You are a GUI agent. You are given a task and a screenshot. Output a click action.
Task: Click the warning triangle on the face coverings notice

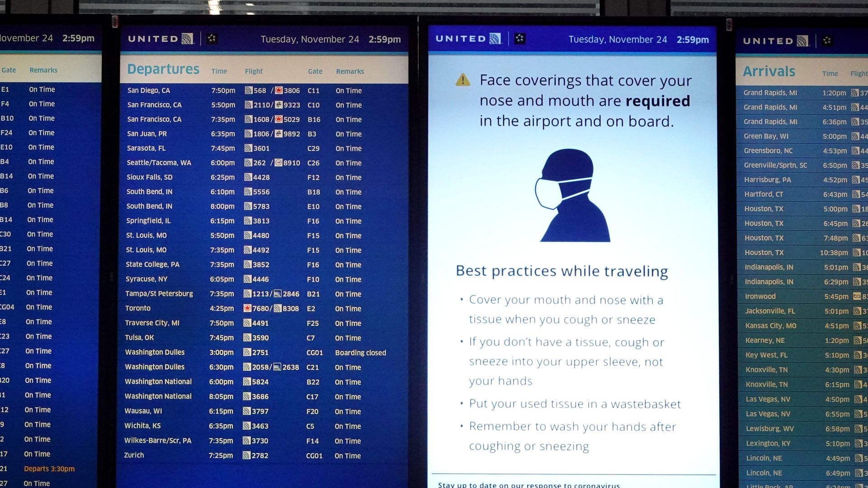tap(462, 80)
